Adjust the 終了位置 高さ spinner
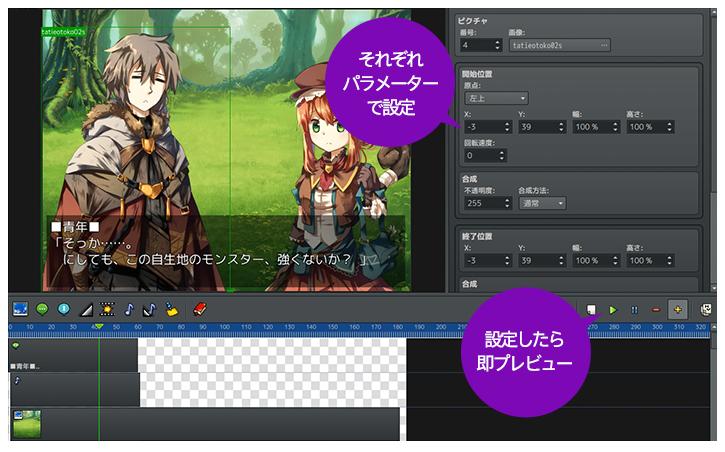 [670, 261]
